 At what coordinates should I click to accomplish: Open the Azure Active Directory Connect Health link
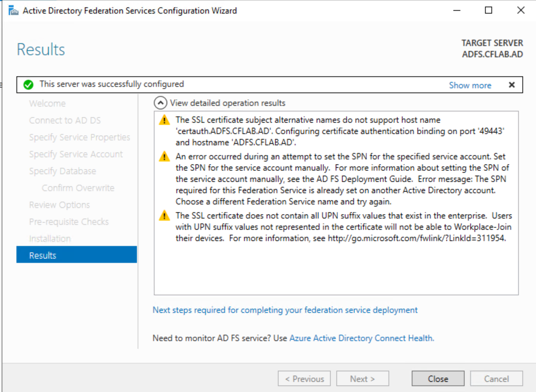[x=362, y=338]
